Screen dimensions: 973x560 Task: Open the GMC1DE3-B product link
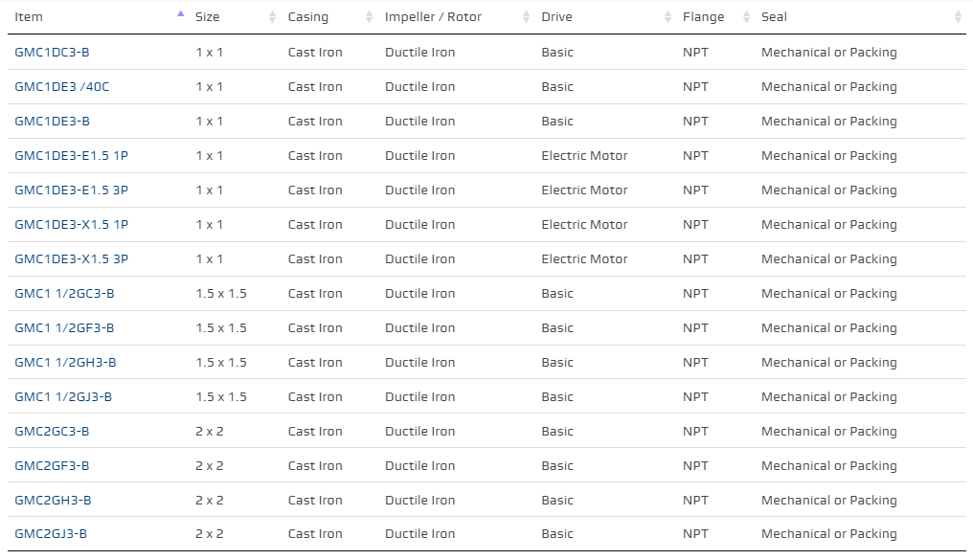[52, 122]
